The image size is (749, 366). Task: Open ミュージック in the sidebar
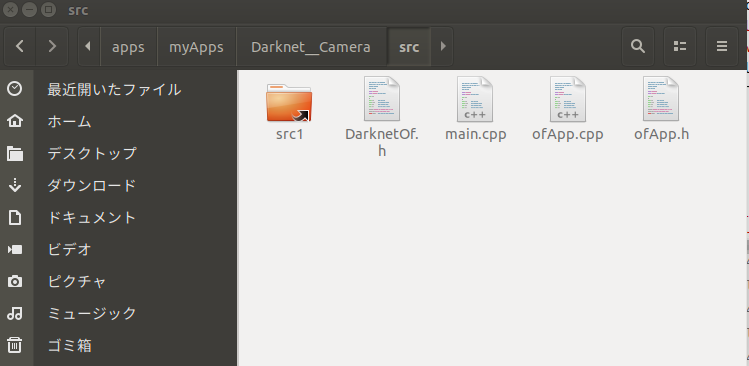92,313
